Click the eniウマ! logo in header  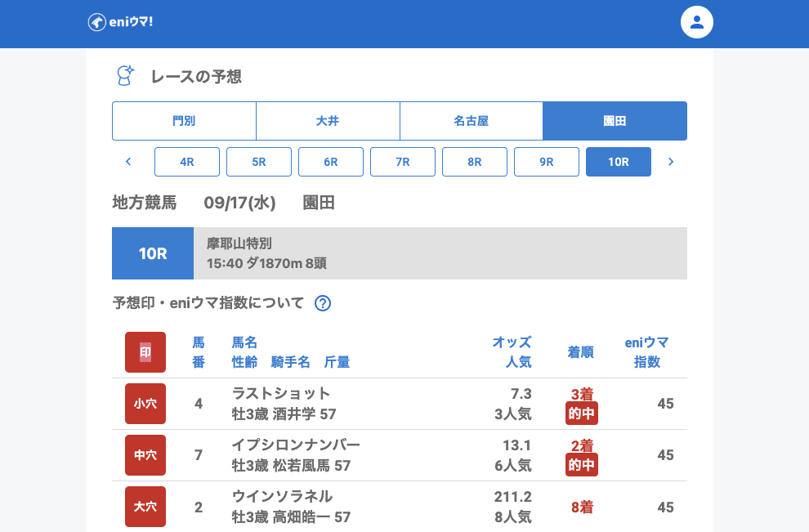120,22
